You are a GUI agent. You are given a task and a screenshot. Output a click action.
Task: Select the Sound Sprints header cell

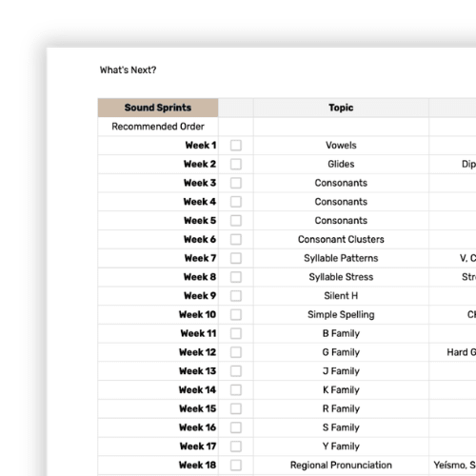pyautogui.click(x=158, y=108)
